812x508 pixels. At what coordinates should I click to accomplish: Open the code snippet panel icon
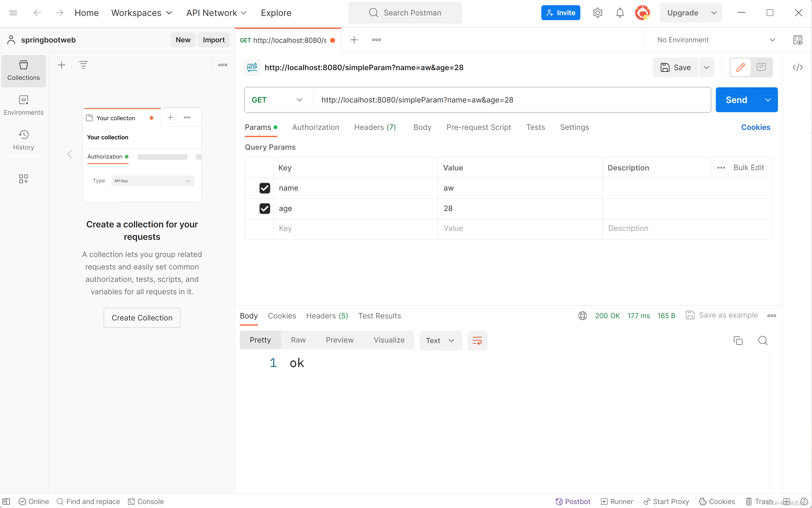click(x=798, y=67)
